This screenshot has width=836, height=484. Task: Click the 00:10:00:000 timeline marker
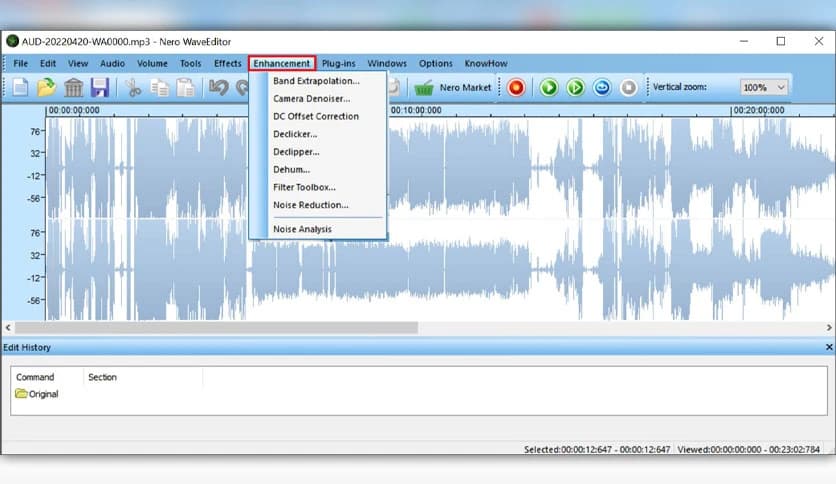click(416, 110)
